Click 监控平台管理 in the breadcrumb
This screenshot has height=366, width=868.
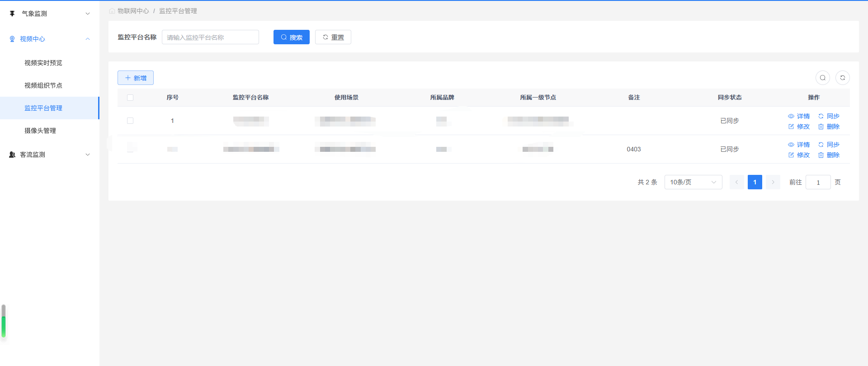(178, 11)
